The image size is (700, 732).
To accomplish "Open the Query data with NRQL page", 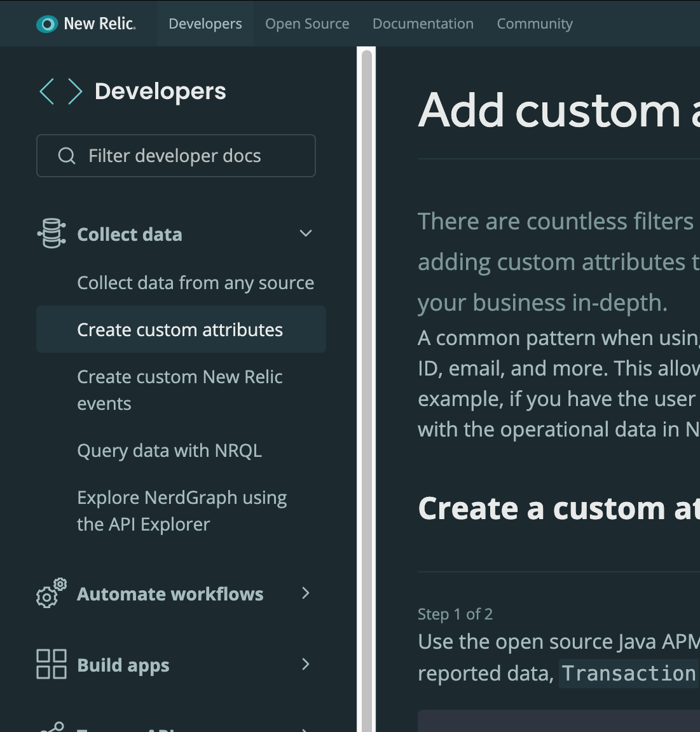I will 170,451.
